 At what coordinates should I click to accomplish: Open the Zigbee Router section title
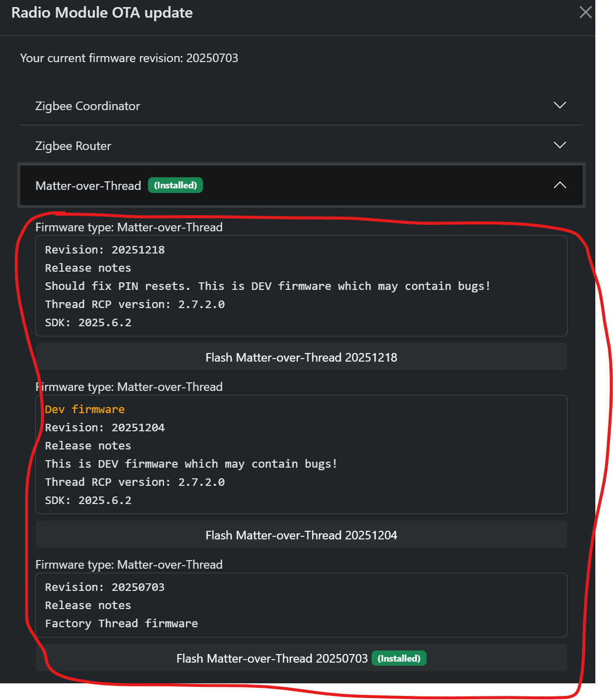[73, 146]
